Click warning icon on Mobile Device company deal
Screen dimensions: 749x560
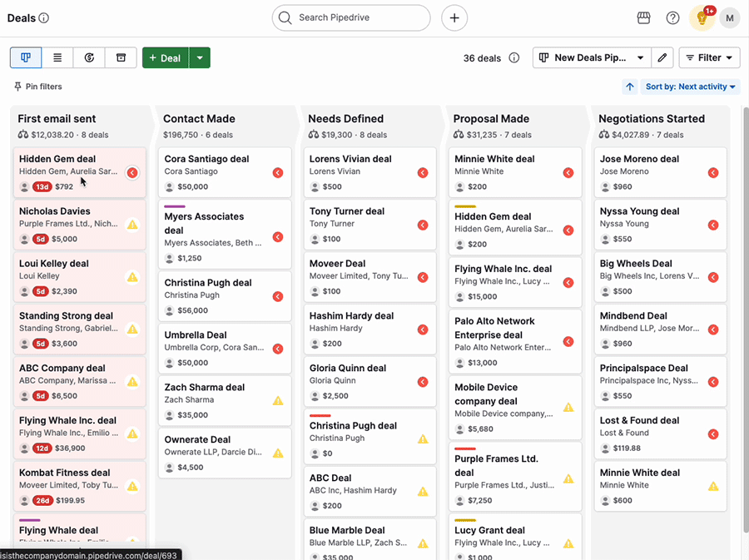click(568, 408)
